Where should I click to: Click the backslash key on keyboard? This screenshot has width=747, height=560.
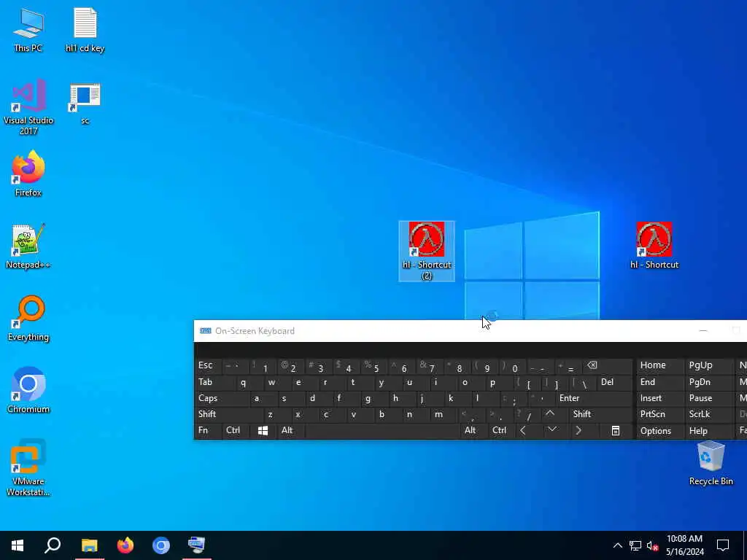(x=584, y=382)
